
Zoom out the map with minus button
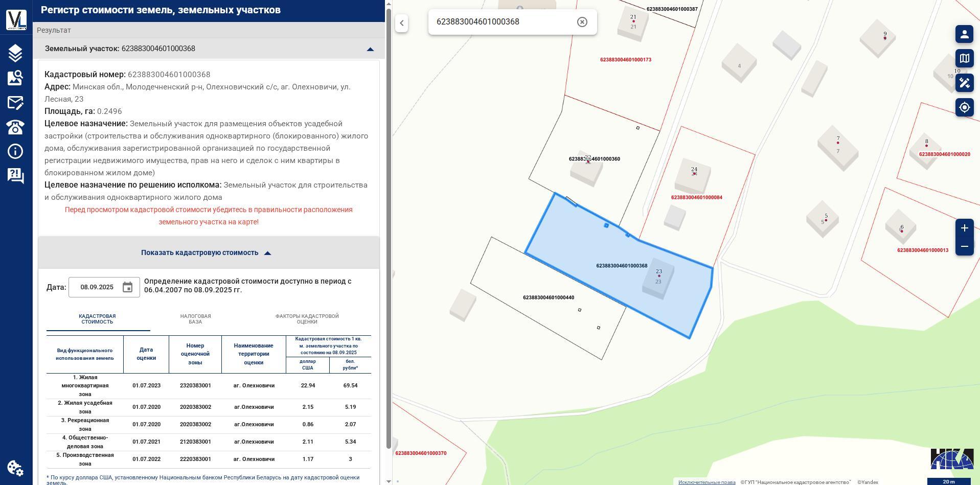point(964,246)
